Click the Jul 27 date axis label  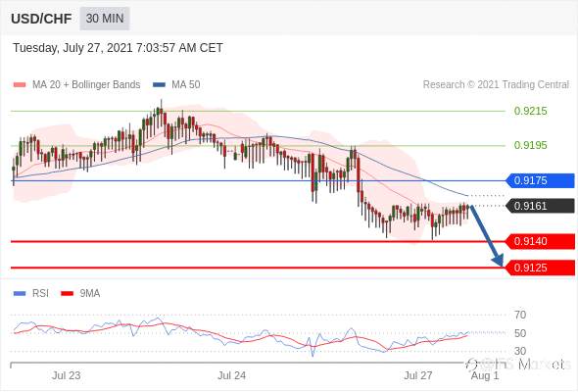coord(418,375)
